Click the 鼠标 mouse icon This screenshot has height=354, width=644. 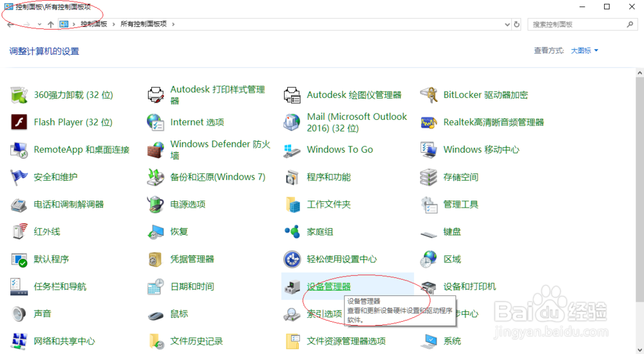(156, 315)
